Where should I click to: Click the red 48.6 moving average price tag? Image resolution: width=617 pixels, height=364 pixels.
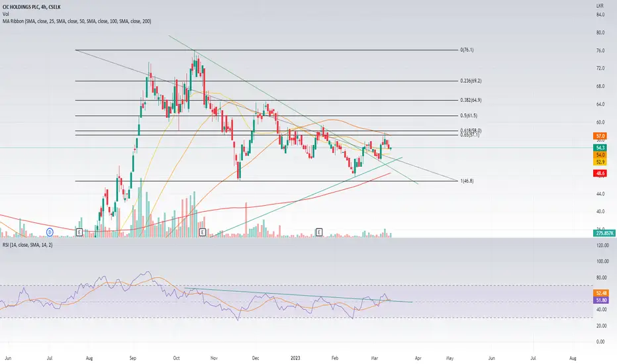[x=600, y=173]
